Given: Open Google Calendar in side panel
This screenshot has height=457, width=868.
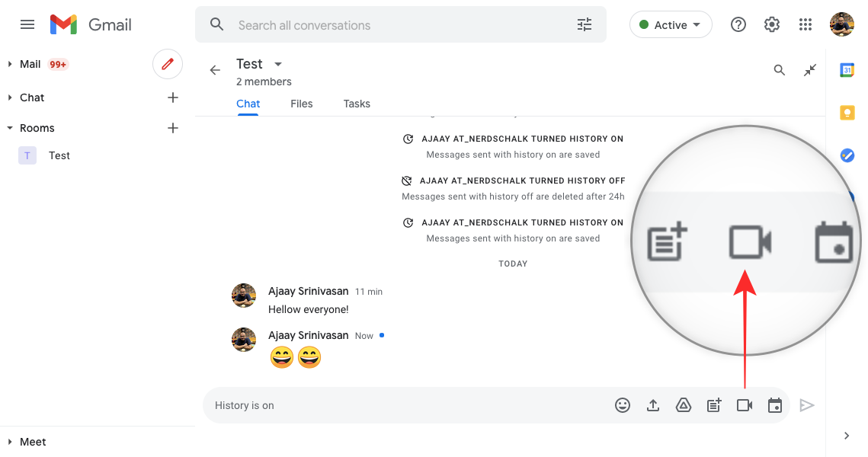Looking at the screenshot, I should click(847, 70).
